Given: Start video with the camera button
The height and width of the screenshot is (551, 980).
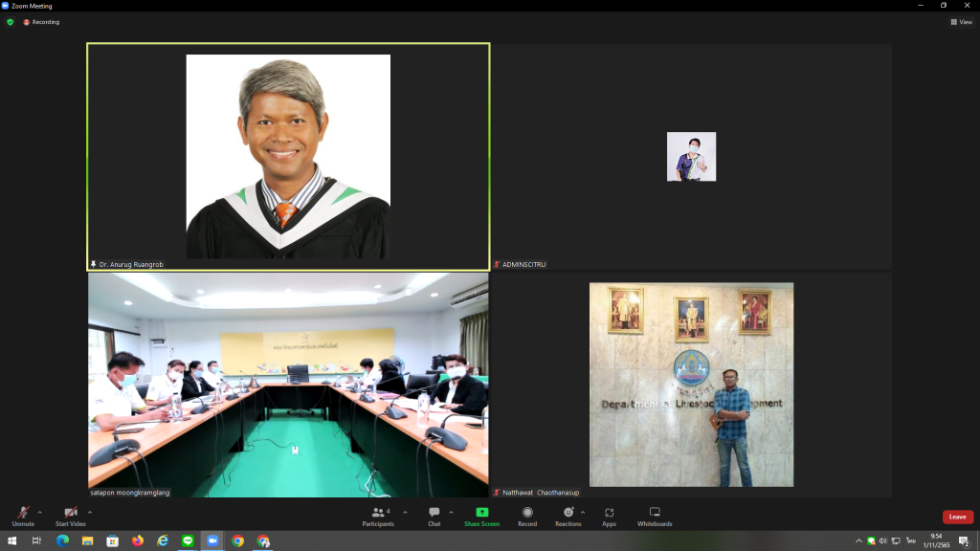Looking at the screenshot, I should click(x=70, y=516).
